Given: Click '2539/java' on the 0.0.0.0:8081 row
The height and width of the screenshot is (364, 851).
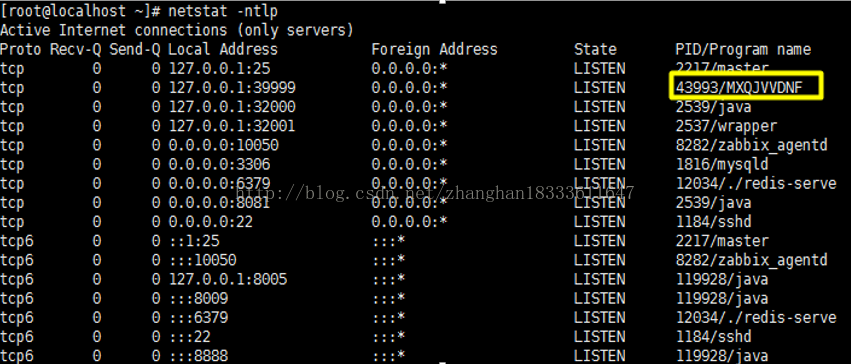Looking at the screenshot, I should click(713, 202).
